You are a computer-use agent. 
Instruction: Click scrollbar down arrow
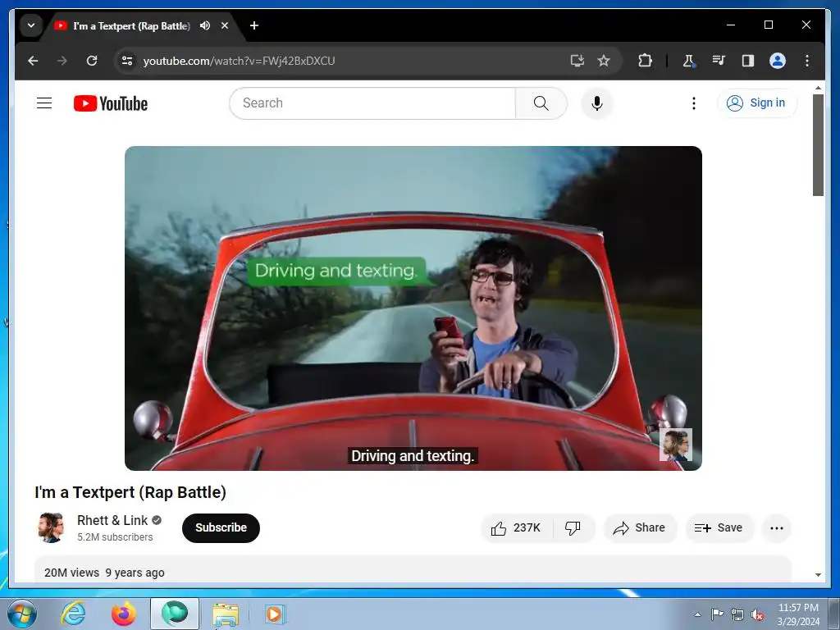coord(818,575)
